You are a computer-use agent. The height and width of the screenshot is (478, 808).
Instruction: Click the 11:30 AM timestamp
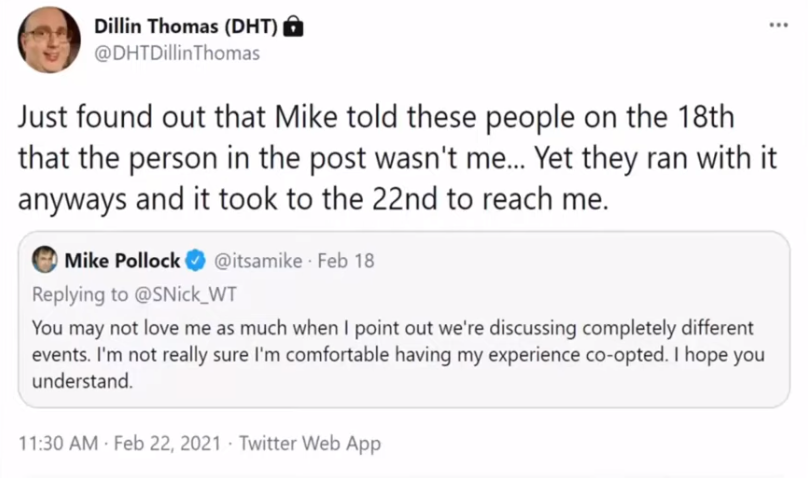coord(58,443)
